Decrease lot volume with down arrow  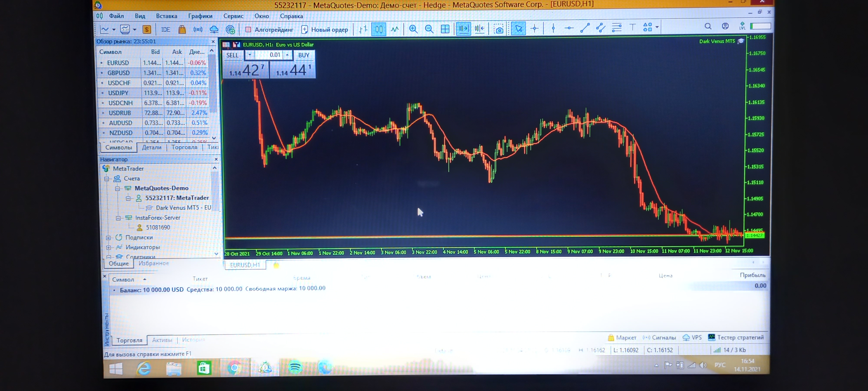coord(250,55)
